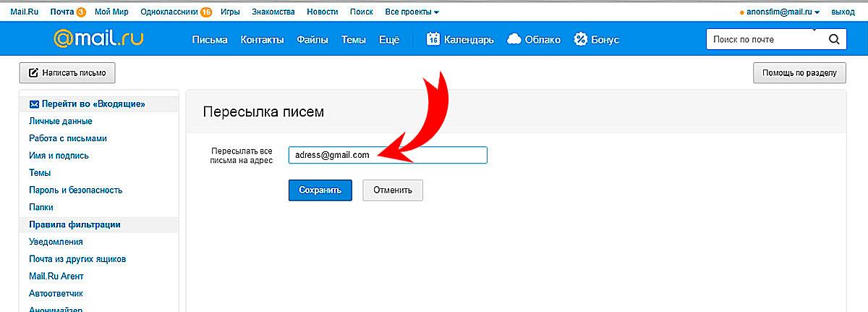Click the @mail.ru logo

tap(98, 39)
